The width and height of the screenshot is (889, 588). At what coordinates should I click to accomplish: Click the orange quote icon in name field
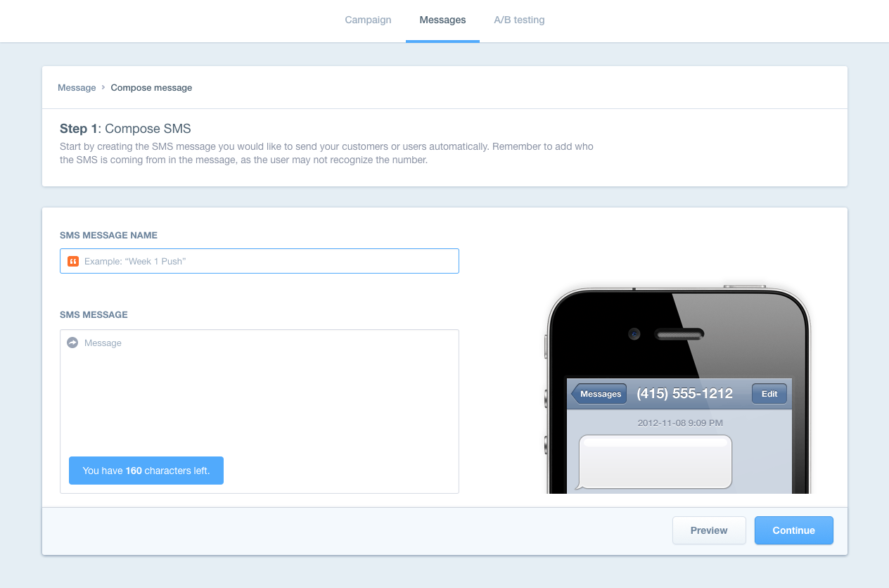point(72,261)
